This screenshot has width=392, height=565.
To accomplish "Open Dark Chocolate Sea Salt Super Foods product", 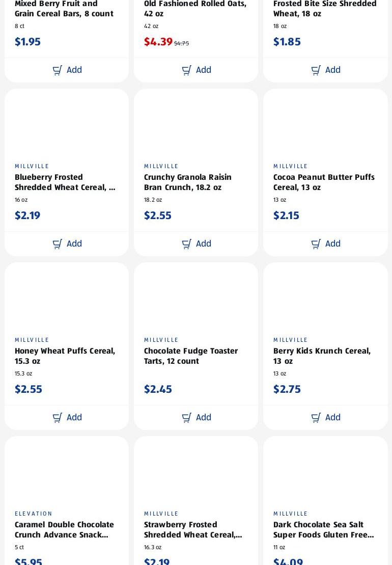I will [x=323, y=530].
